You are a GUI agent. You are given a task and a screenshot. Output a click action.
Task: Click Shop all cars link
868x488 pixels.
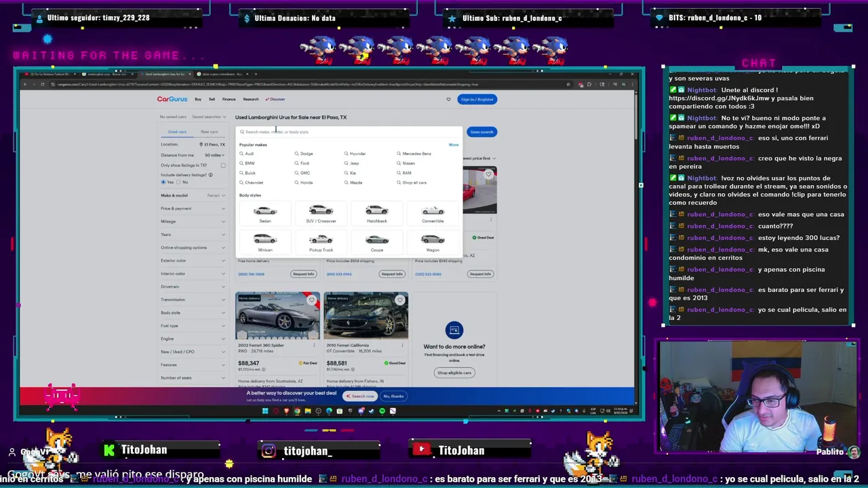[x=412, y=183]
